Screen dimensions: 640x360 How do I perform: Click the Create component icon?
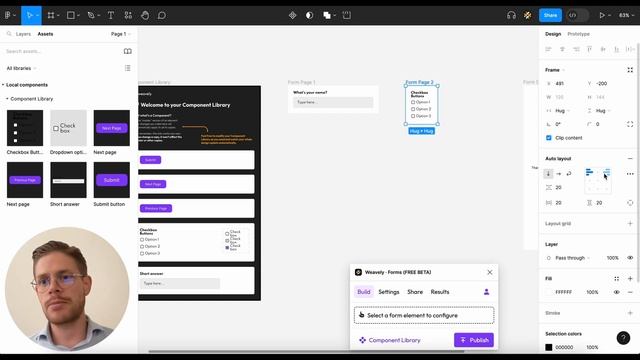click(x=292, y=15)
